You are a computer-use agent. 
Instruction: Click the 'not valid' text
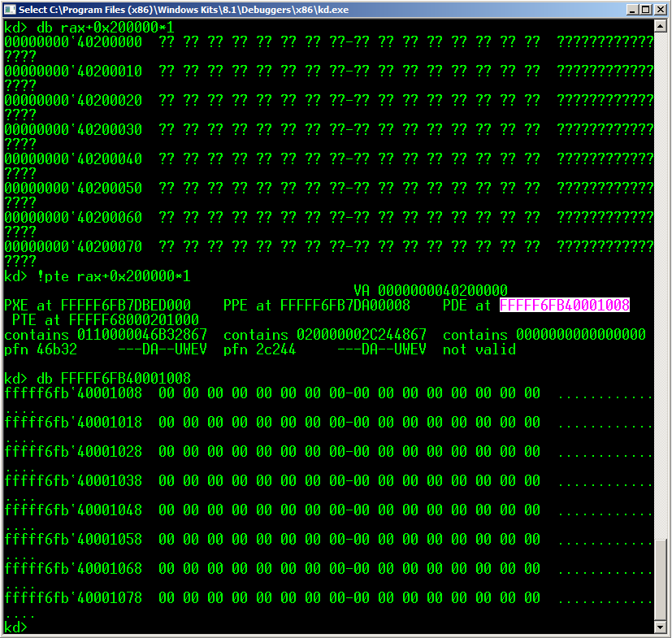(x=479, y=349)
